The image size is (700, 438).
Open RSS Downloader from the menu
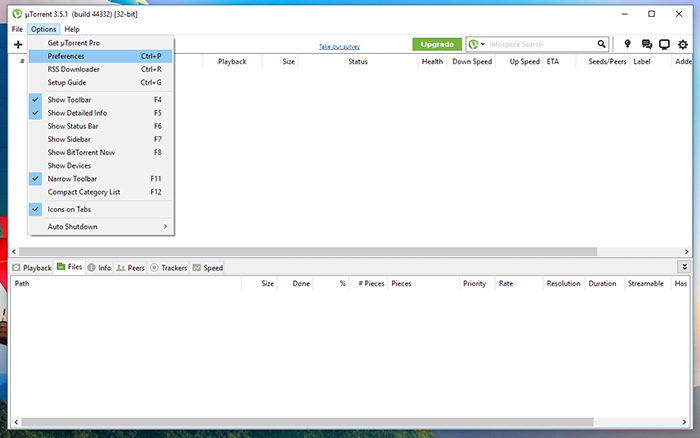click(x=100, y=69)
